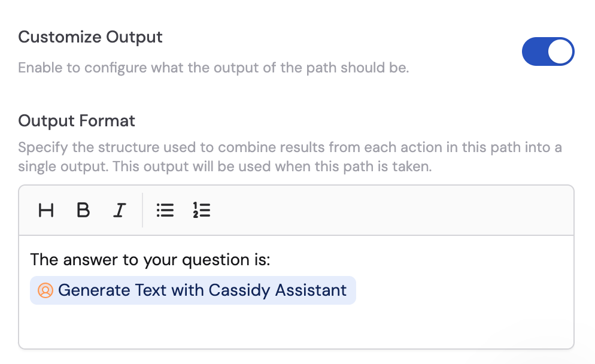595x364 pixels.
Task: Disable the Customize Output toggle
Action: [548, 51]
